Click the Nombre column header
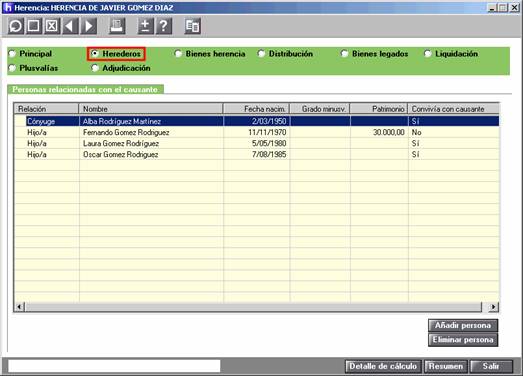 (x=151, y=109)
